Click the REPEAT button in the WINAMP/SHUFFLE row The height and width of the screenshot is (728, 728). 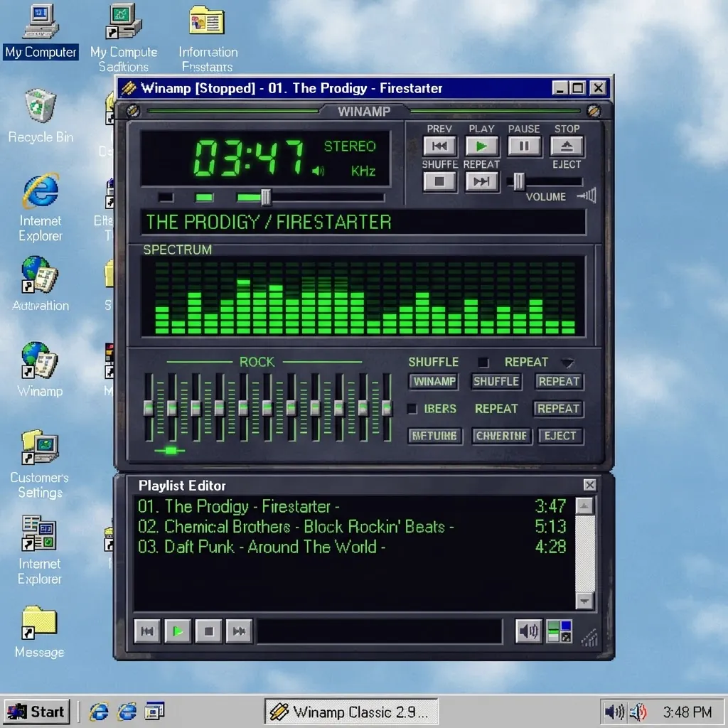pyautogui.click(x=559, y=382)
